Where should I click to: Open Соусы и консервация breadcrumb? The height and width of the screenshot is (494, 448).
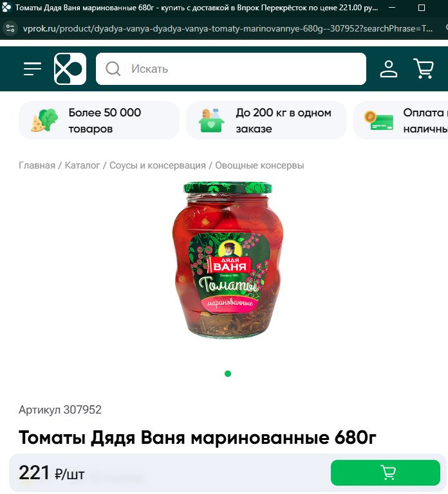point(158,165)
